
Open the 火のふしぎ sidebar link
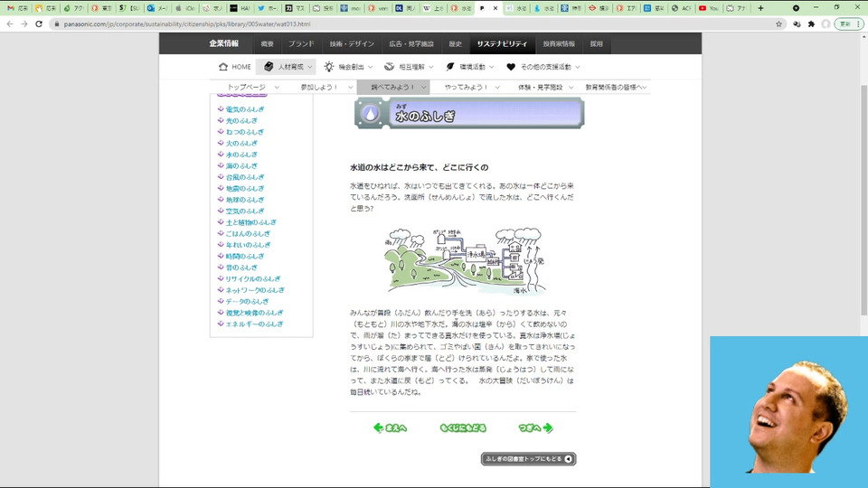241,144
